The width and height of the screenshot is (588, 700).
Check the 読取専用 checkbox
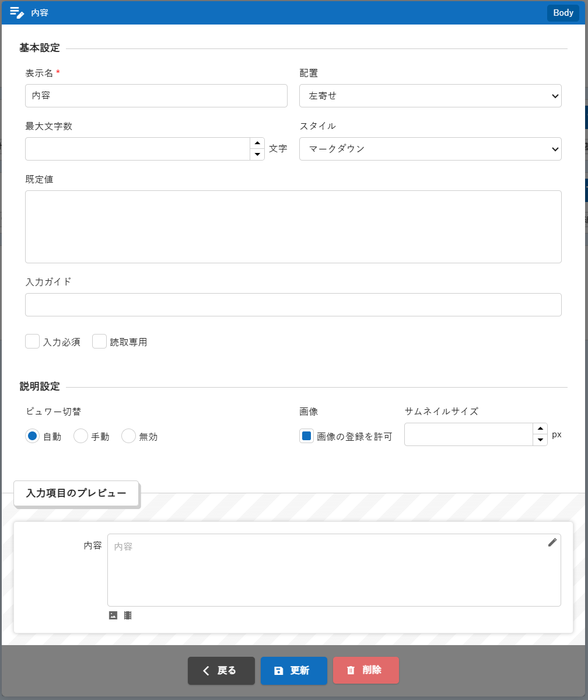tap(100, 342)
